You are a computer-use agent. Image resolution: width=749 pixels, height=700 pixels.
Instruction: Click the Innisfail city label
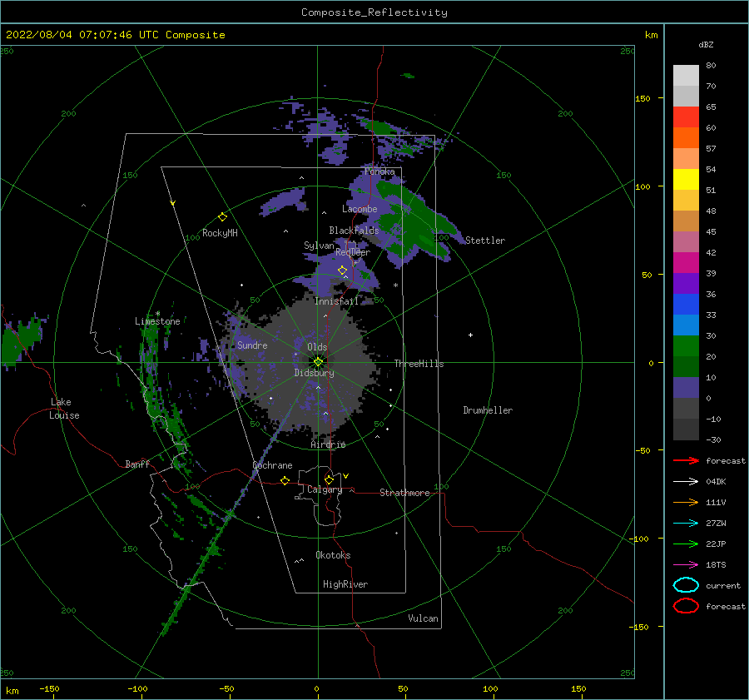[x=336, y=301]
